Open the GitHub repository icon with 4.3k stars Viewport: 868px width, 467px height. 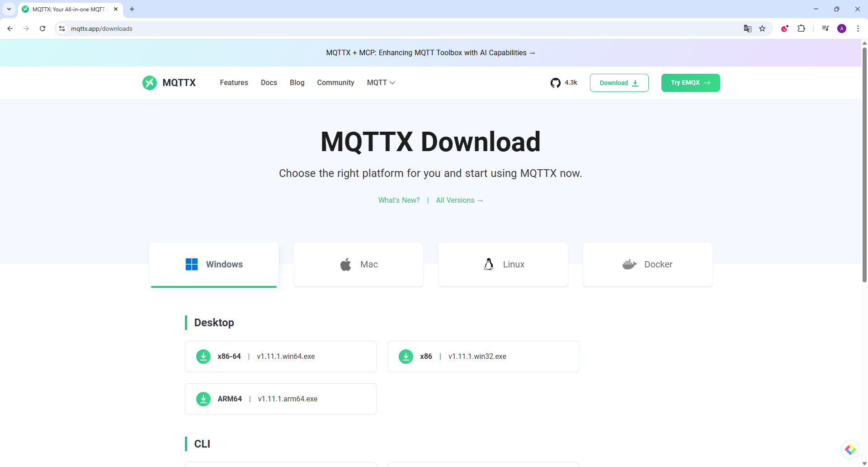point(555,83)
